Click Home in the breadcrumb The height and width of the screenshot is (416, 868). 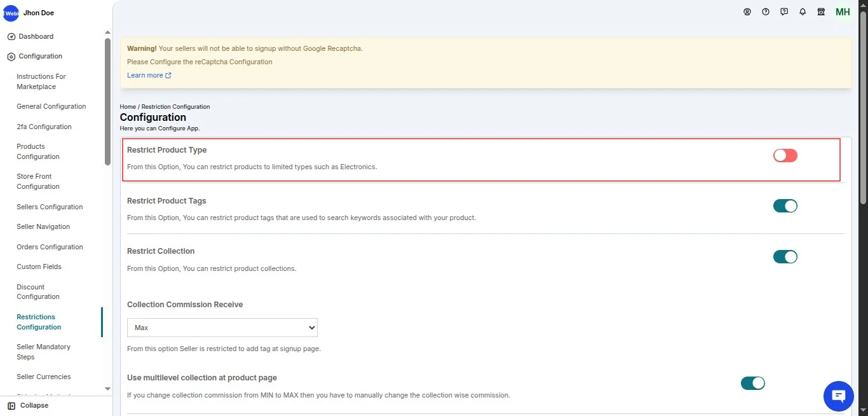pyautogui.click(x=128, y=107)
